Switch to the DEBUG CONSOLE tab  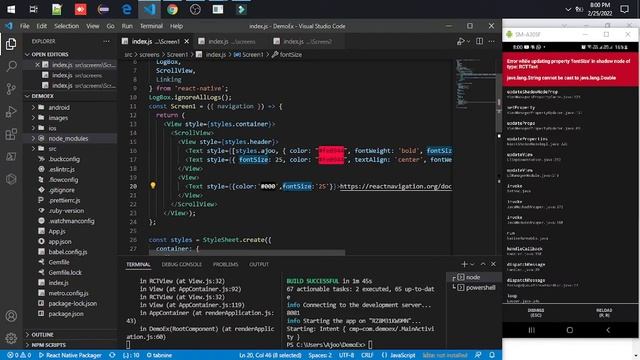182,264
